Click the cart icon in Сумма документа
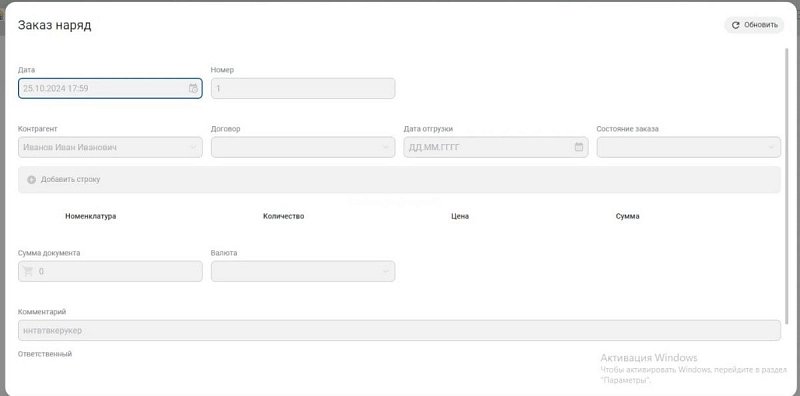This screenshot has height=396, width=800. tap(28, 271)
